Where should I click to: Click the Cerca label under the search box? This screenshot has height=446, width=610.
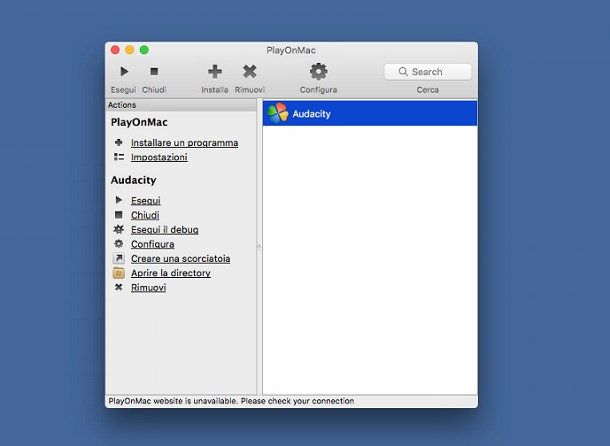click(428, 90)
